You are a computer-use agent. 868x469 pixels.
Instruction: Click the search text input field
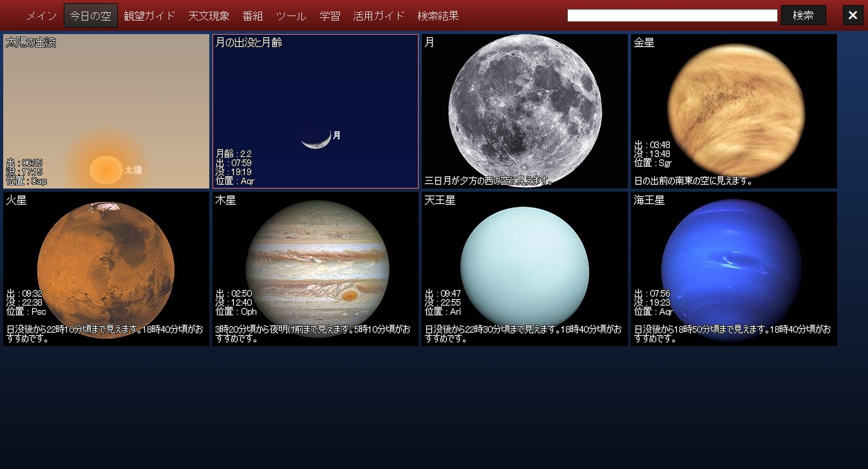pos(672,15)
